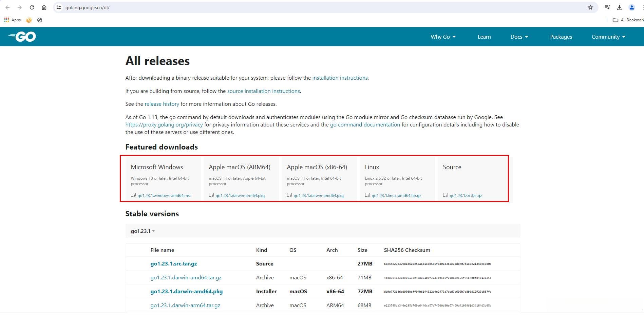Screen dimensions: 644x316
Task: Download go1.23.1.src.tar.gz from featured downloads
Action: 466,196
